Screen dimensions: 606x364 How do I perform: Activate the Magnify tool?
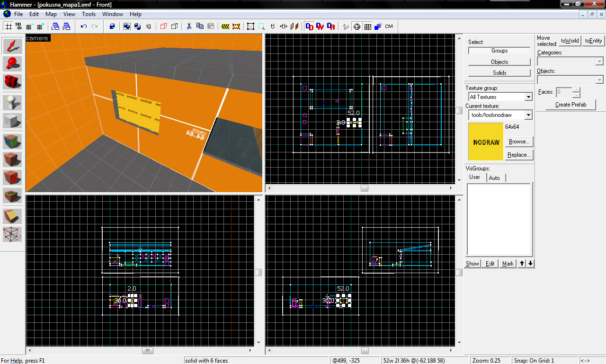click(x=13, y=63)
